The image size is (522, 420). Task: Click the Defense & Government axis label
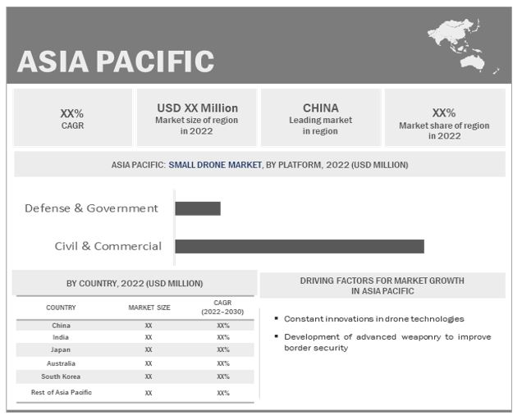pos(91,208)
